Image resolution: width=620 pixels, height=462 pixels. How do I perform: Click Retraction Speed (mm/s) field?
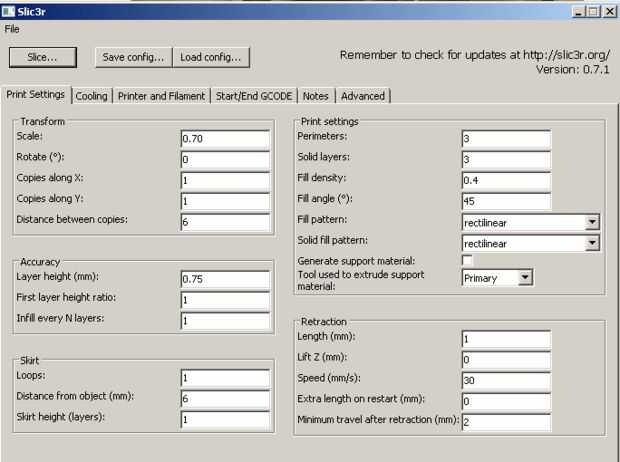pos(506,381)
